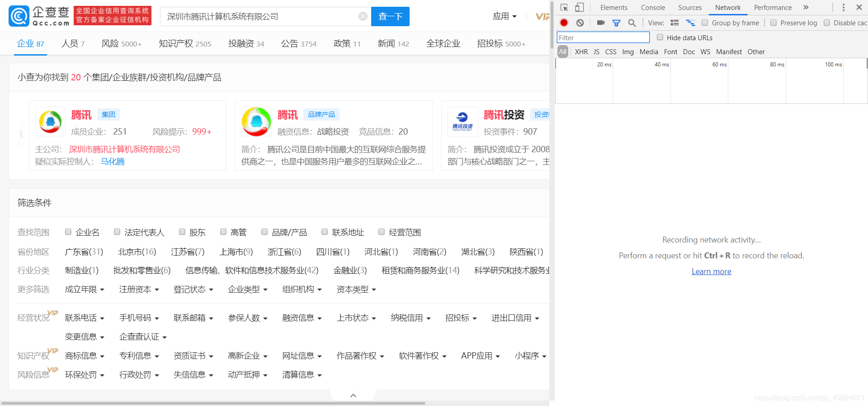Open the DevTools Console tab
This screenshot has height=406, width=868.
653,7
